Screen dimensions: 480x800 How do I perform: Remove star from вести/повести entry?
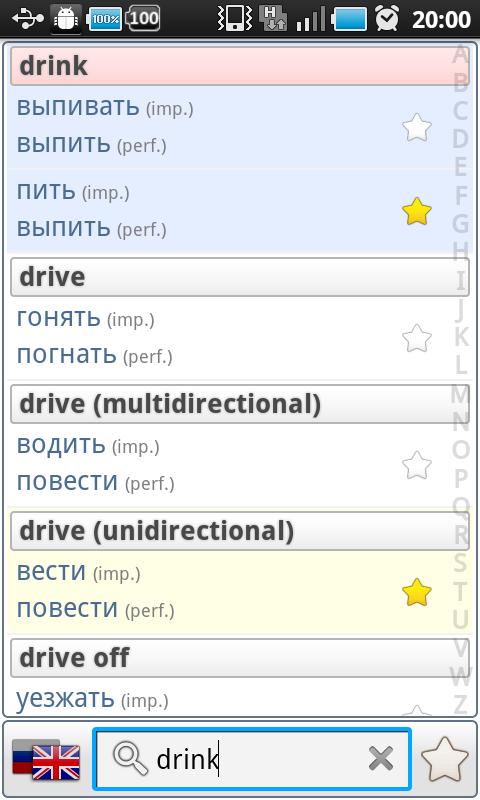[x=417, y=592]
